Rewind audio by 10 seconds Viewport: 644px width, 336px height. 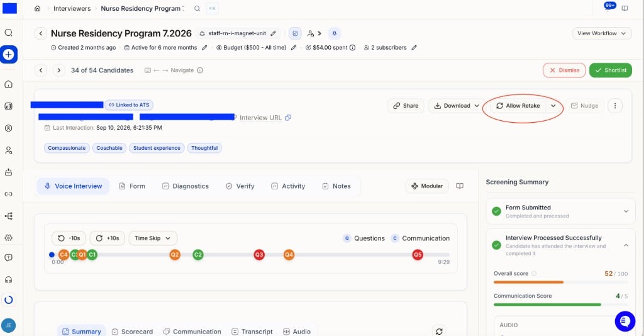[69, 238]
